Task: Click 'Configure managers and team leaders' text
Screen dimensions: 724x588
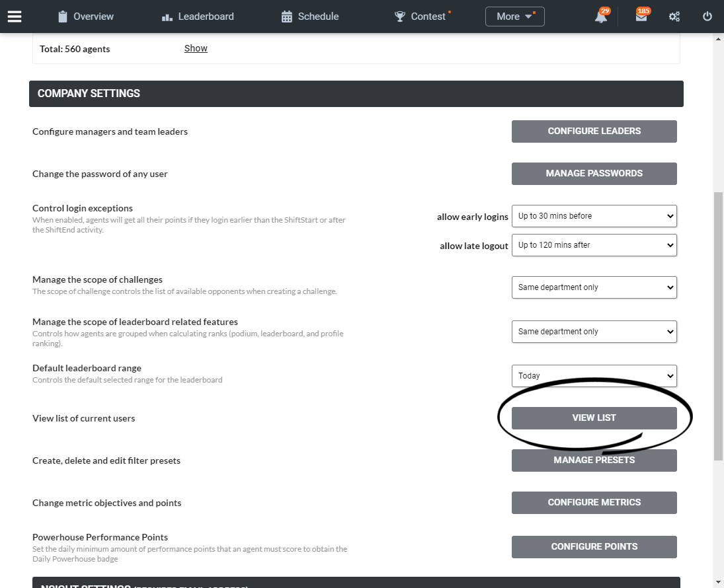Action: click(x=110, y=132)
